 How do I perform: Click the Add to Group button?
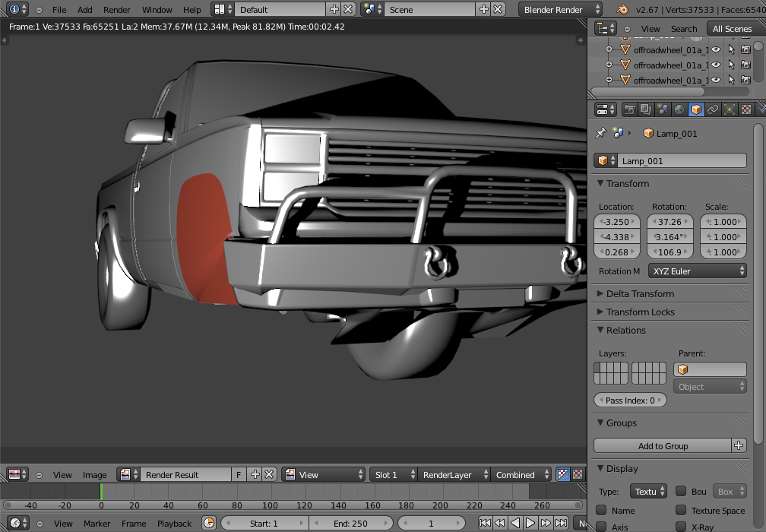click(663, 446)
